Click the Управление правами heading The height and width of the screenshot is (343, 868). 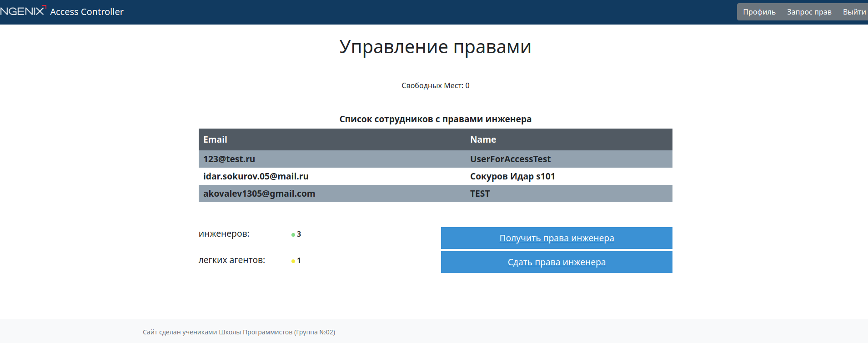435,47
